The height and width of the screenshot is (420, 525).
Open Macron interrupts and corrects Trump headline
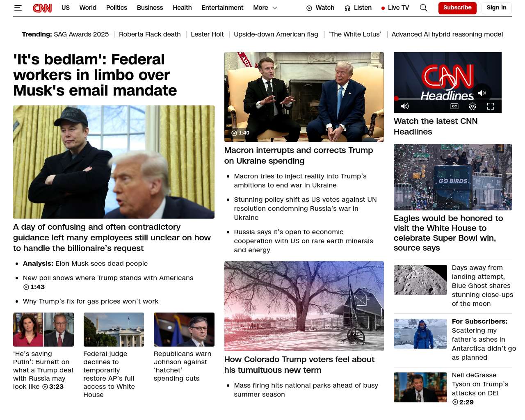click(x=299, y=155)
